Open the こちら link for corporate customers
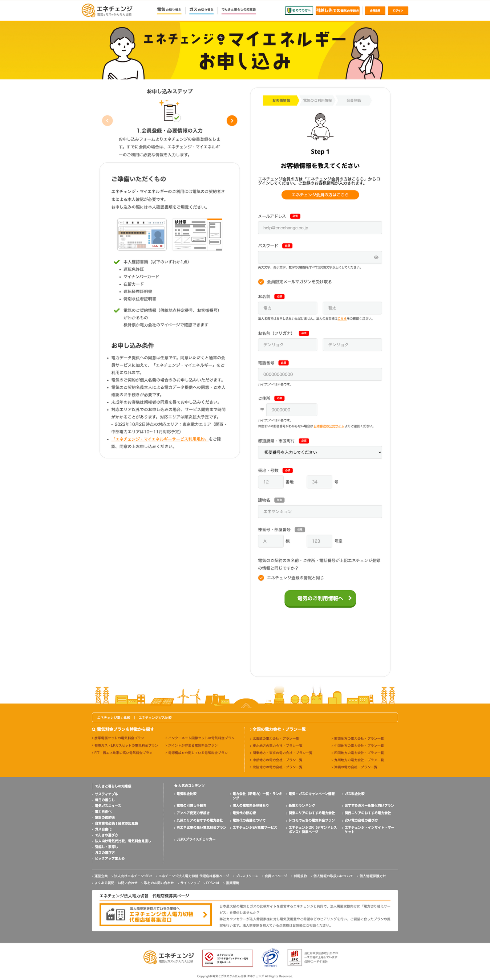Image resolution: width=490 pixels, height=980 pixels. coord(342,319)
